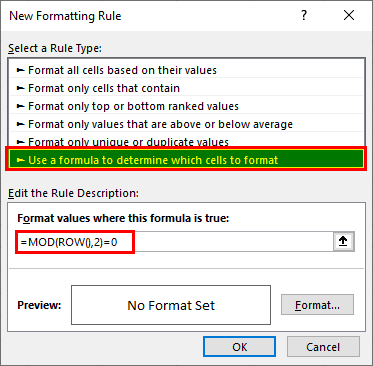
Task: Confirm the rule with OK
Action: [239, 347]
